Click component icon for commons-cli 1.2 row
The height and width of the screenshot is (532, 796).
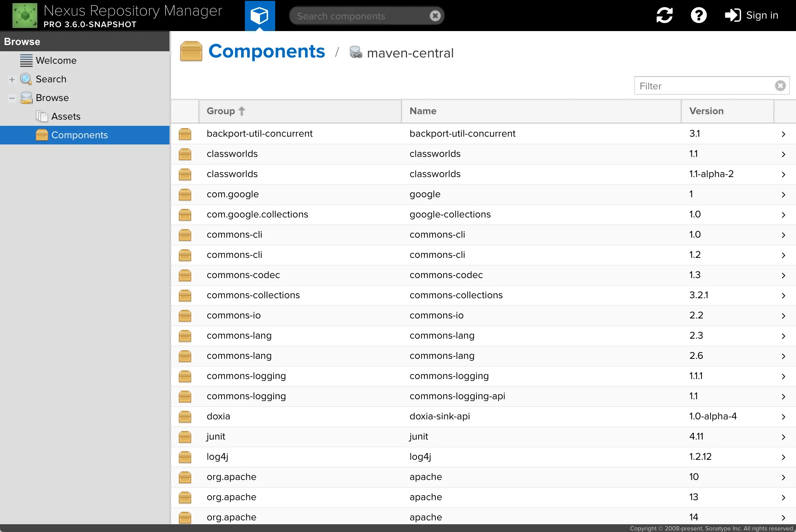[x=185, y=255]
